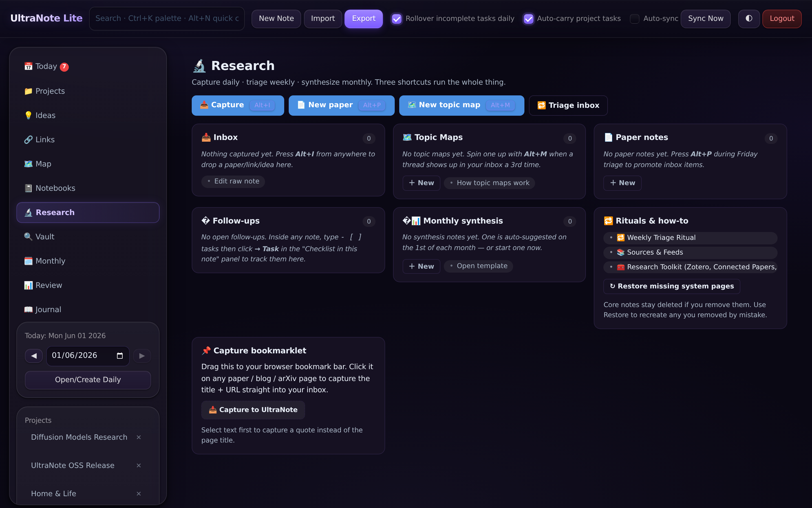Add New in Topic Maps card
The height and width of the screenshot is (508, 812).
(x=422, y=183)
